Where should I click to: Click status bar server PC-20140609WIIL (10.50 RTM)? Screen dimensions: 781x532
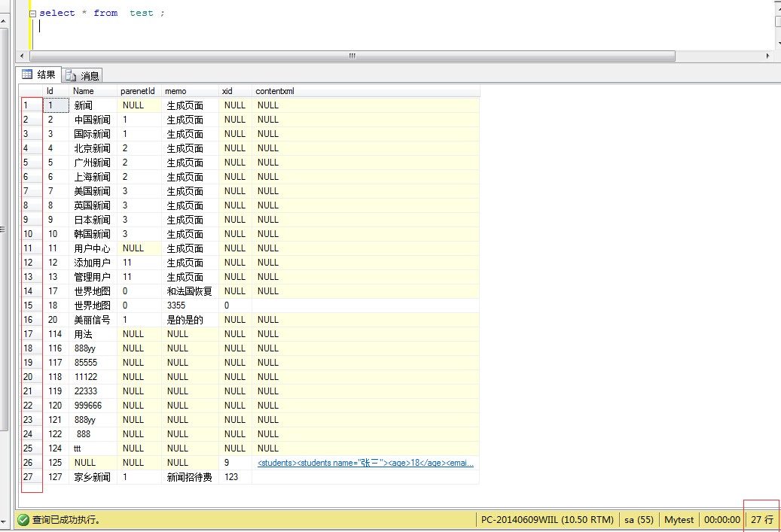(x=547, y=520)
